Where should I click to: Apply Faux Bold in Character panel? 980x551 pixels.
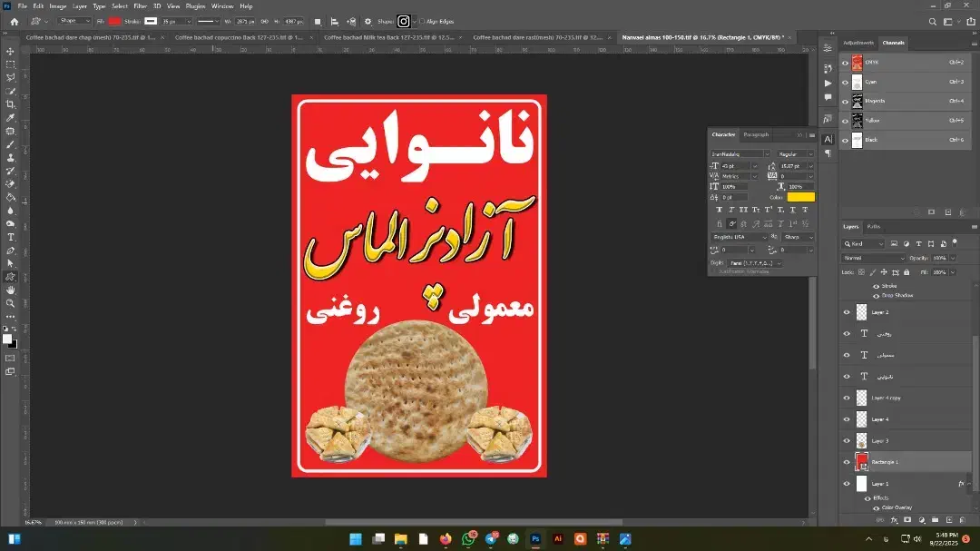point(719,210)
